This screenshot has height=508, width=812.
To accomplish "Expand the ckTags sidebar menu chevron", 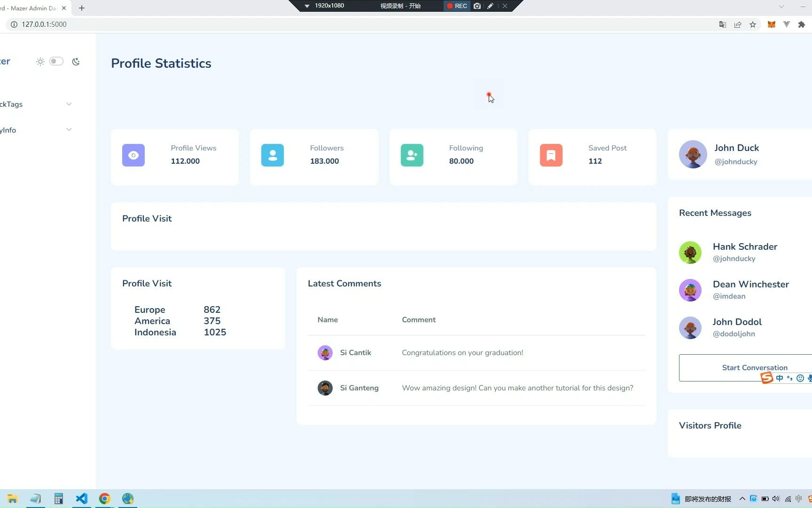I will [x=69, y=104].
